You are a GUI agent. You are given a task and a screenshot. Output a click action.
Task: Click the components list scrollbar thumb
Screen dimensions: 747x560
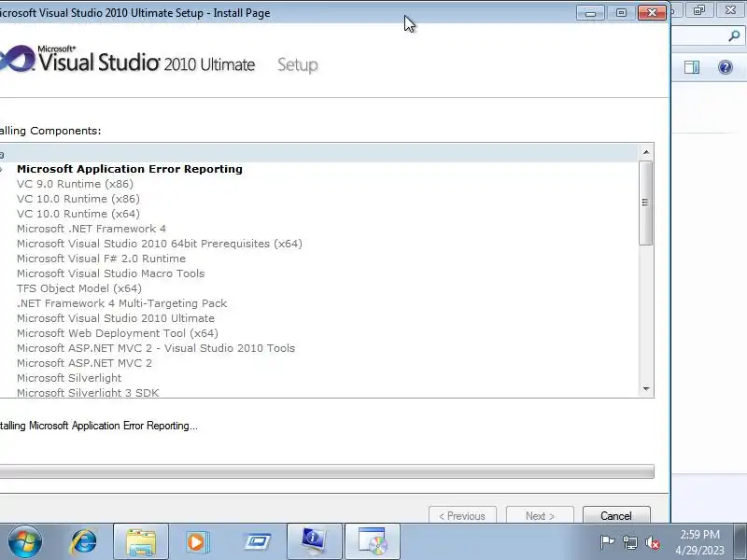point(646,203)
